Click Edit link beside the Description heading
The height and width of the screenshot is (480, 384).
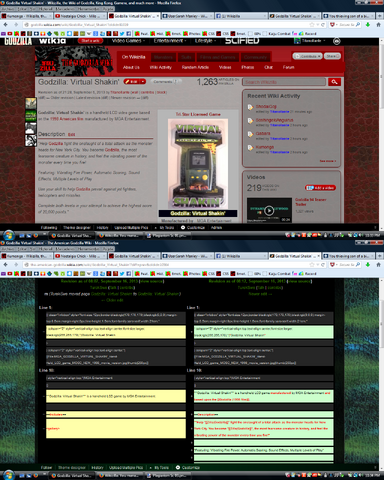(x=71, y=135)
